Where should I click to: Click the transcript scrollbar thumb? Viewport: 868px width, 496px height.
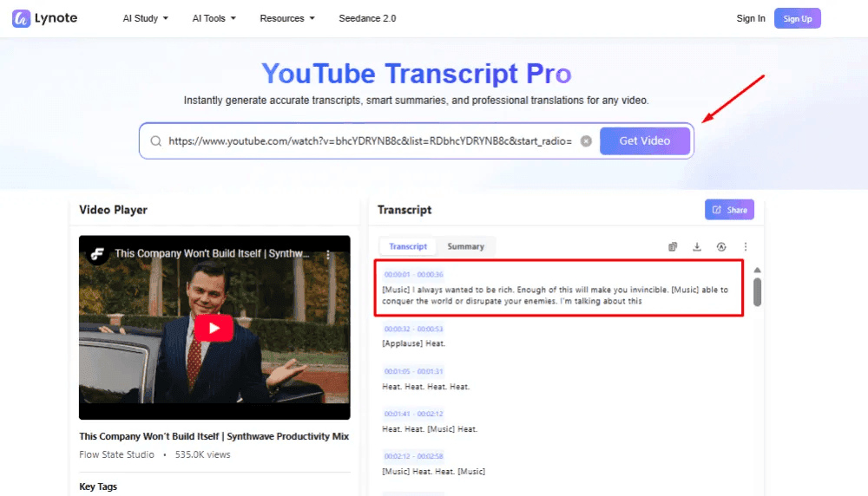(757, 292)
